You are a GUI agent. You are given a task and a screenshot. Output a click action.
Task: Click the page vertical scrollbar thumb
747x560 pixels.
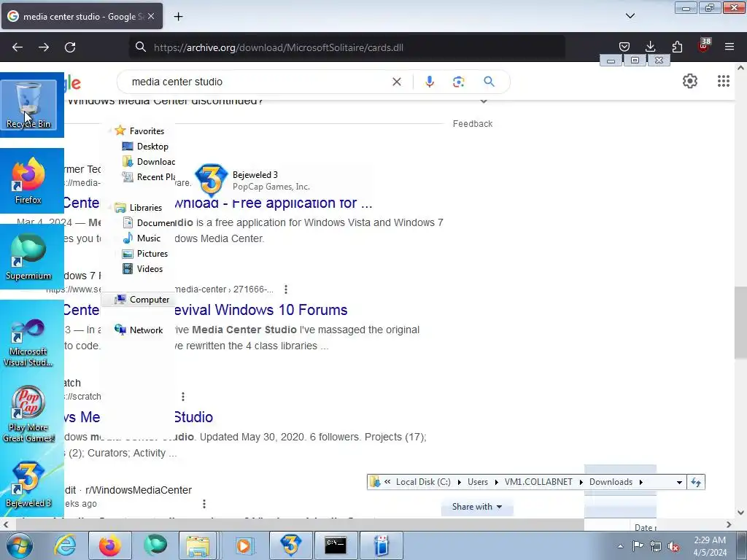(x=740, y=323)
